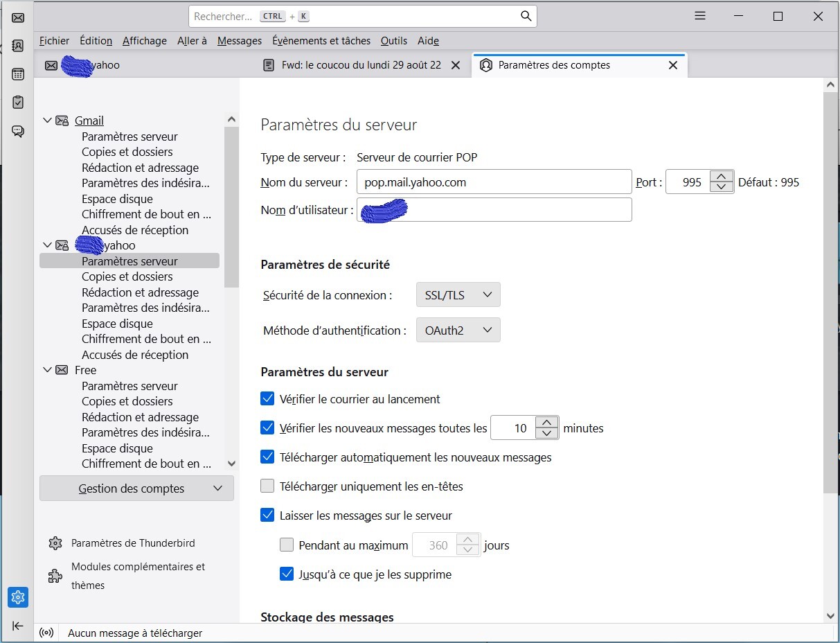Open the Outils menu
Image resolution: width=840 pixels, height=643 pixels.
(394, 41)
